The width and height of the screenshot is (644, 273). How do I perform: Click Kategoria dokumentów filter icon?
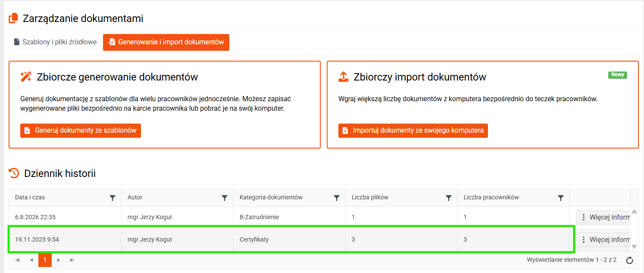[337, 198]
